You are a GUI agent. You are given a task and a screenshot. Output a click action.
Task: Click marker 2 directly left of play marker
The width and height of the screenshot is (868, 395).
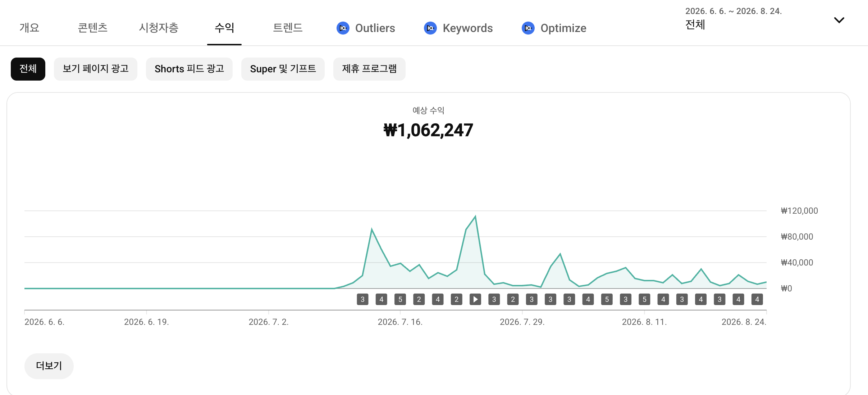[457, 299]
